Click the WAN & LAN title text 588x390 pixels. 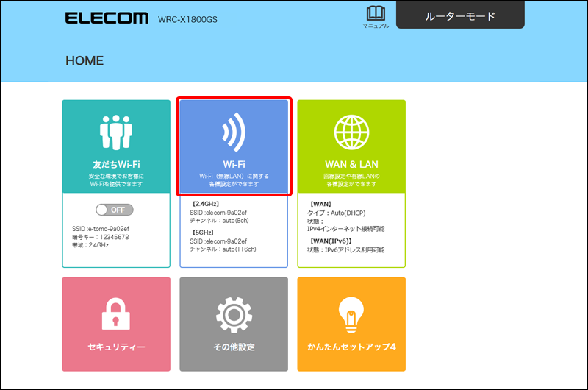click(351, 164)
